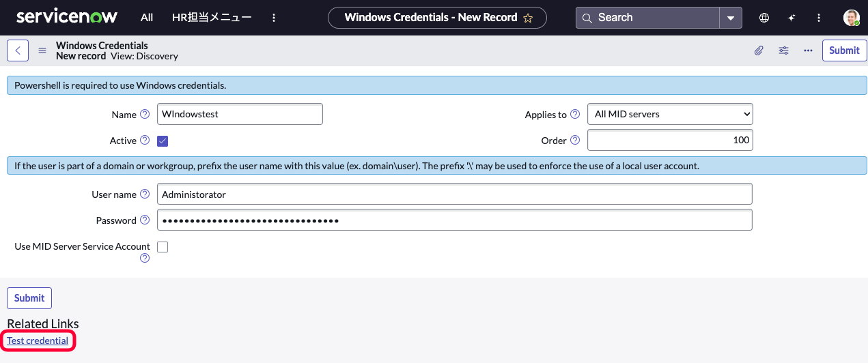Click the top-right Submit button

click(844, 50)
